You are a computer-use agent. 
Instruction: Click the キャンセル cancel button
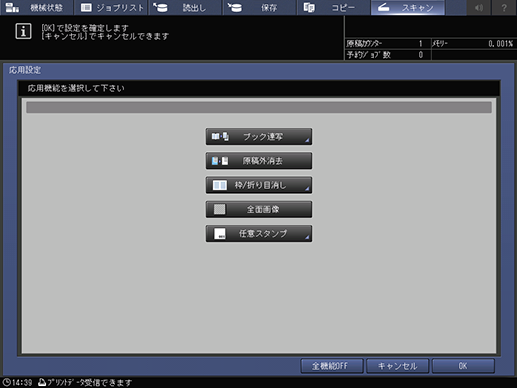[x=397, y=366]
